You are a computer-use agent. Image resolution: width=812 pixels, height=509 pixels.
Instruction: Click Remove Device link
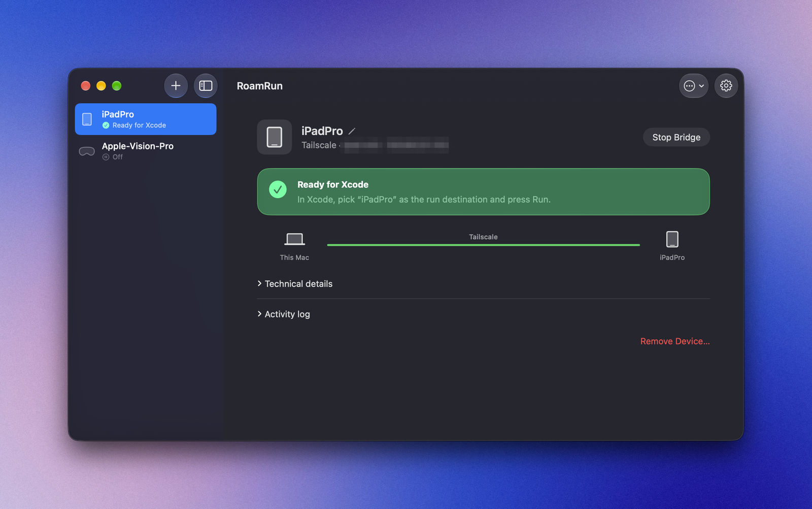coord(675,341)
